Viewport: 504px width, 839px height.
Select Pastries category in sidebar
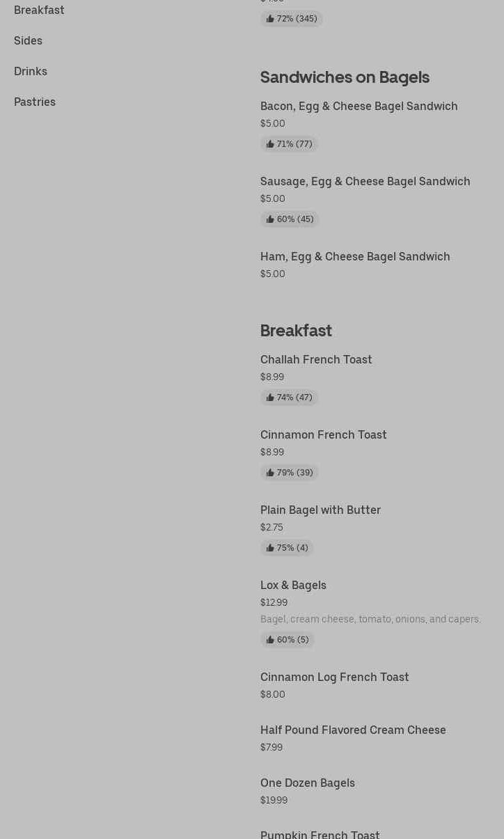(x=35, y=102)
